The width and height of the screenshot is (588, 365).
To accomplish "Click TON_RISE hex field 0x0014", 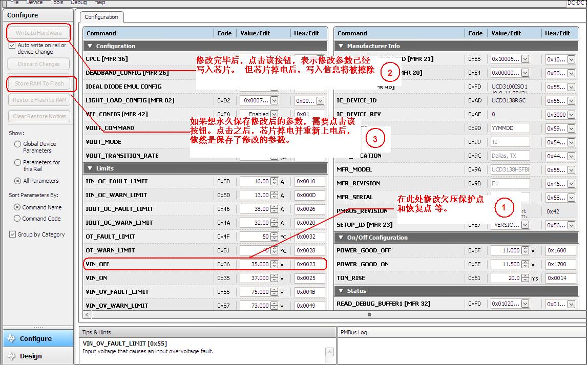I will [x=561, y=278].
